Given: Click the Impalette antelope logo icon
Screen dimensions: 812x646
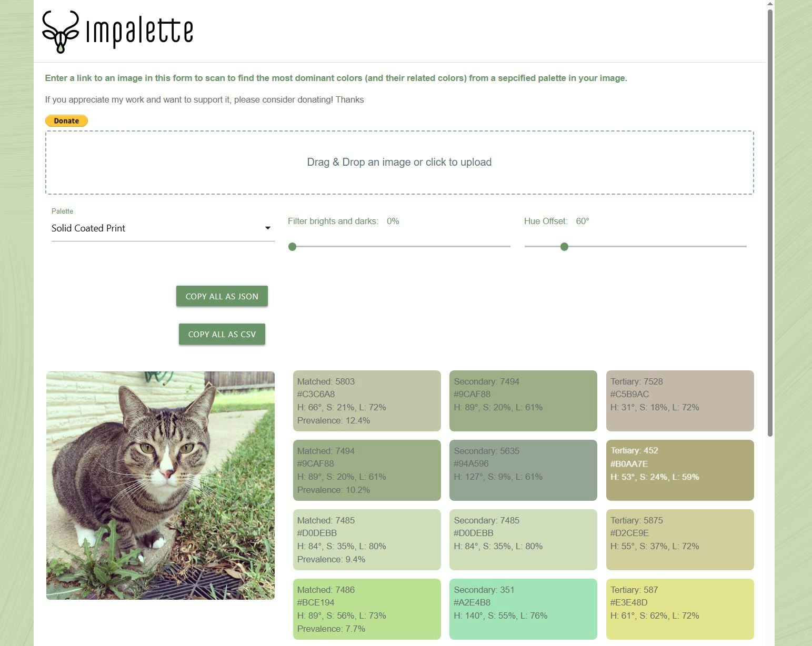Looking at the screenshot, I should (61, 32).
